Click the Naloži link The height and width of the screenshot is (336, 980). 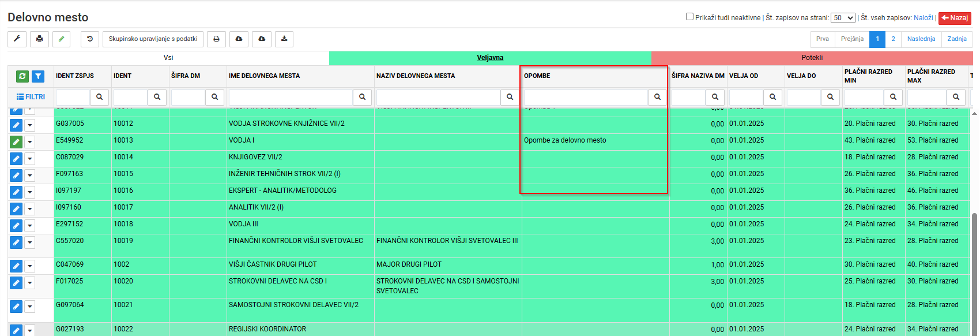point(923,18)
